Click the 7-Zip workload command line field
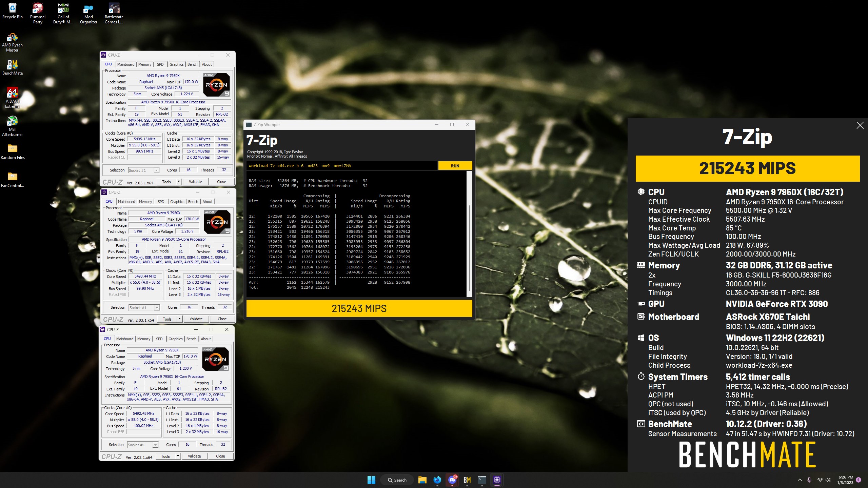This screenshot has height=488, width=868. 342,166
